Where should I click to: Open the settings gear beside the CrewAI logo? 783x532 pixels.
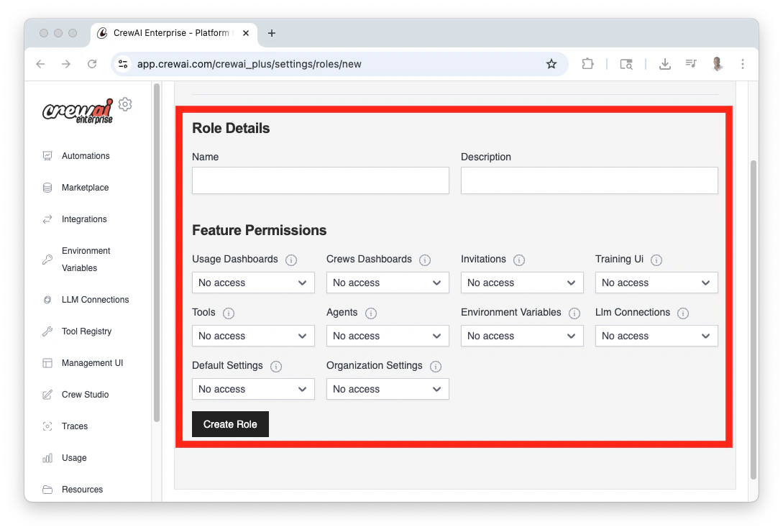125,104
